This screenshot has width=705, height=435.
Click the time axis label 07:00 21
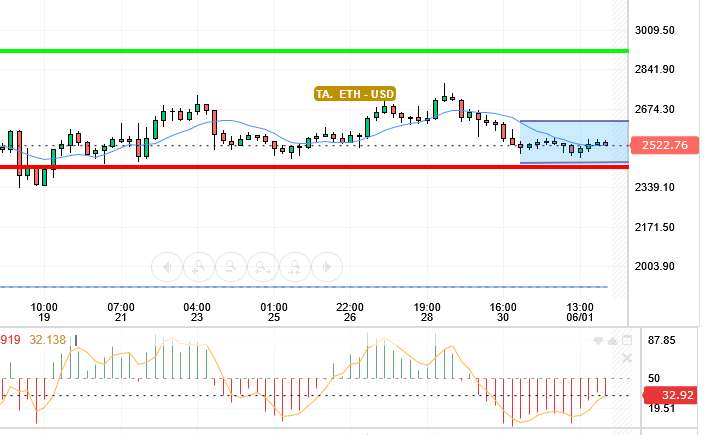[x=120, y=312]
